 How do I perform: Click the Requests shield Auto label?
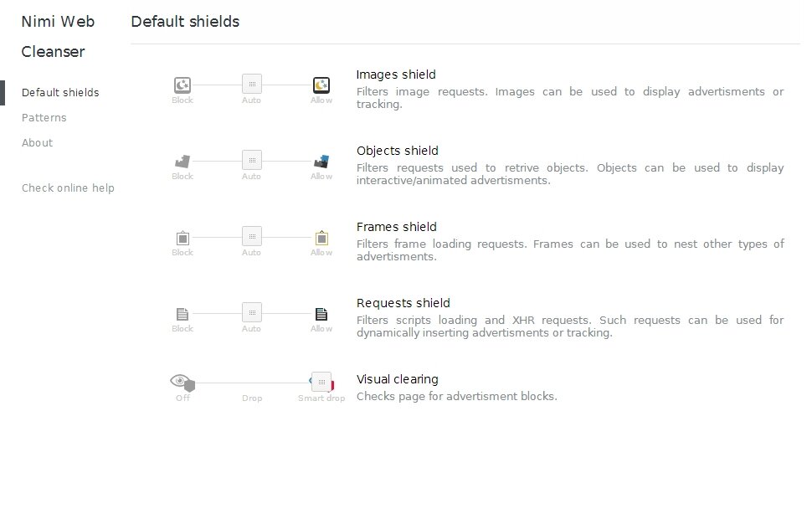[252, 328]
